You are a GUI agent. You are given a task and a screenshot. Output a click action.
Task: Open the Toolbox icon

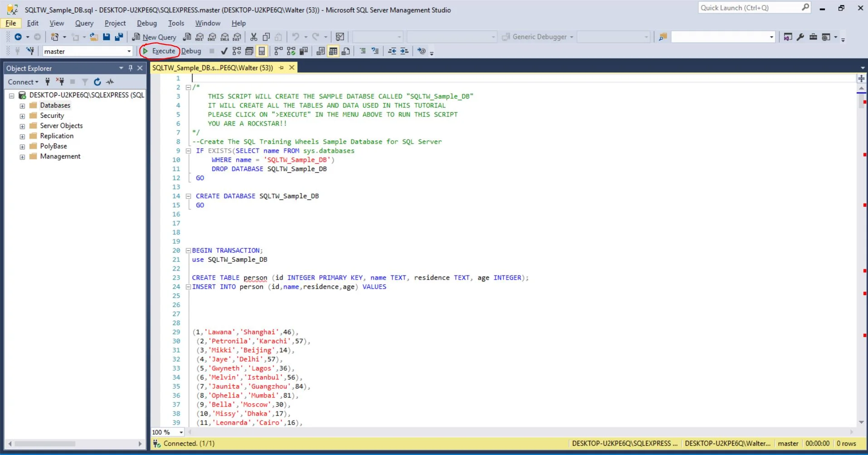pos(813,37)
